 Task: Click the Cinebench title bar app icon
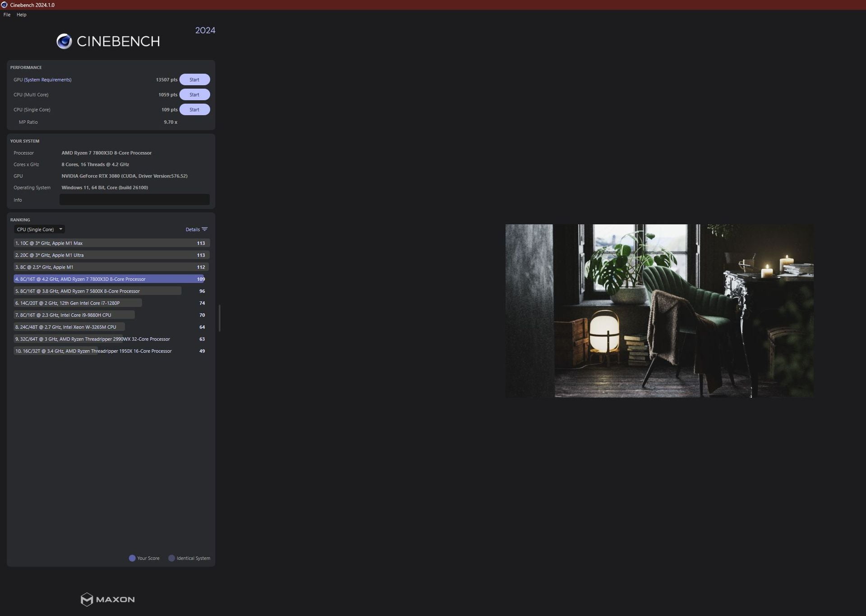tap(5, 5)
